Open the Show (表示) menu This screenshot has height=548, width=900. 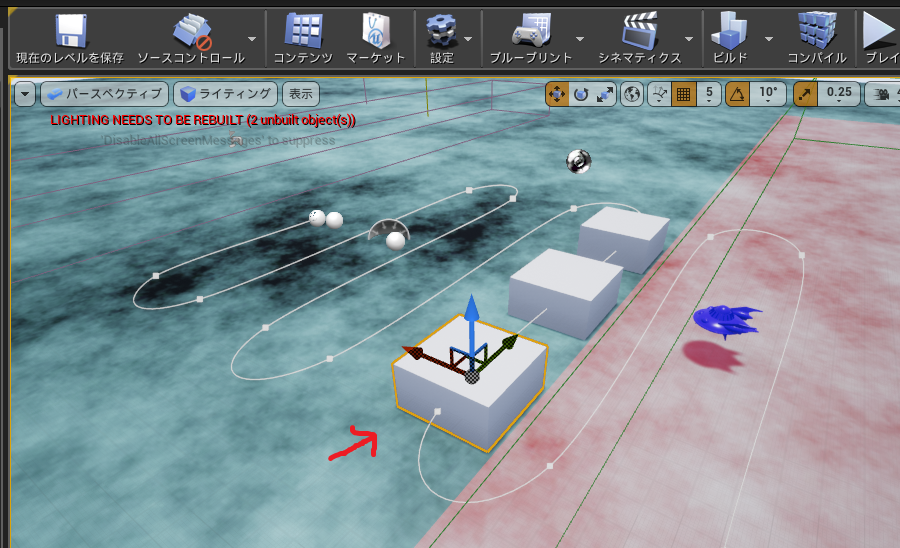(x=301, y=94)
